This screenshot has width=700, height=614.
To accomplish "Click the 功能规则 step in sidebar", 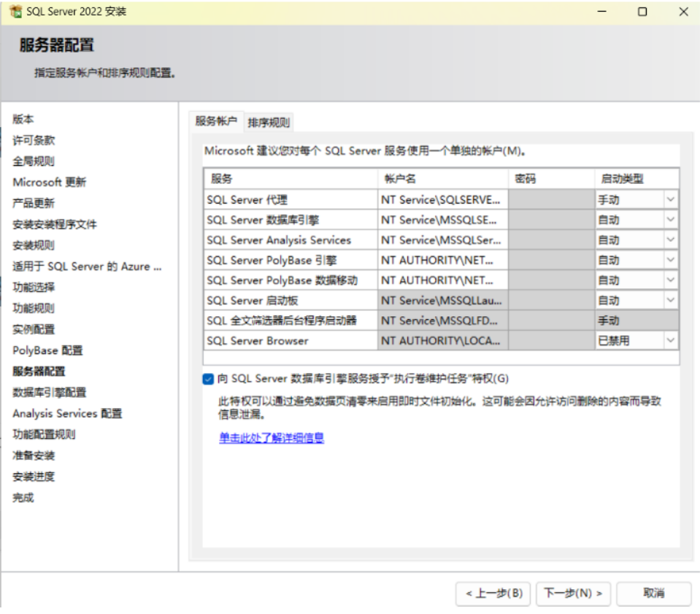I will pos(34,308).
